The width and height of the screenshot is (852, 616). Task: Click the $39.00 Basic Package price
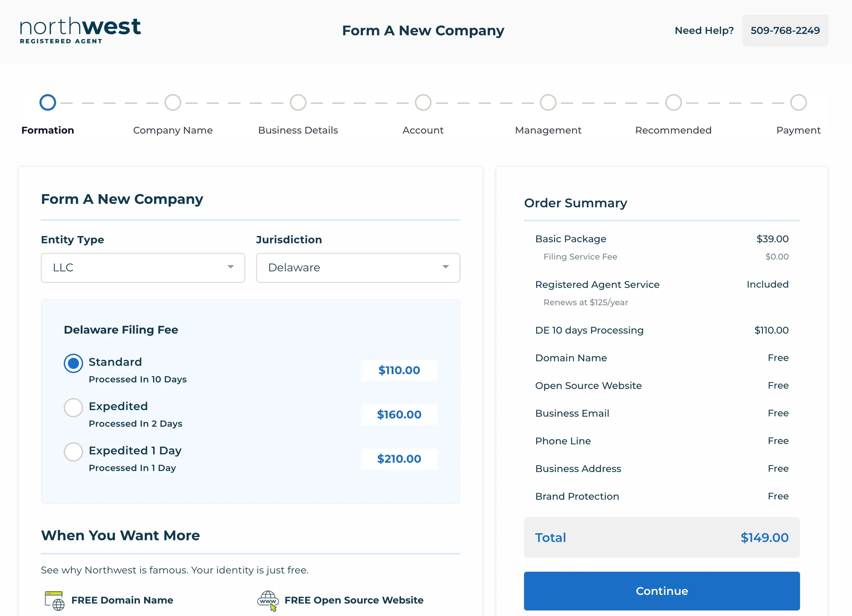[772, 239]
